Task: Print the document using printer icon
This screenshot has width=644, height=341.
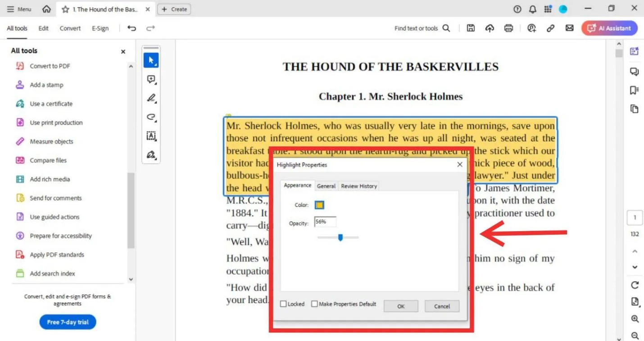Action: [508, 28]
